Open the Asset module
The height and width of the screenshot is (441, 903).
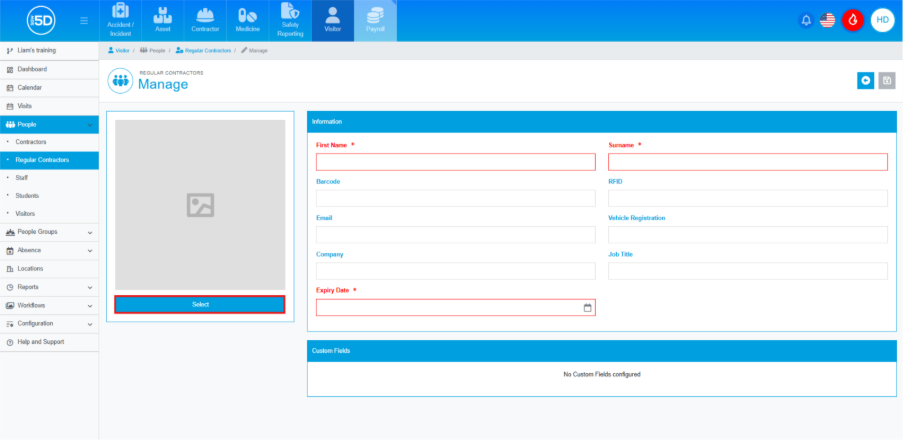pos(162,20)
